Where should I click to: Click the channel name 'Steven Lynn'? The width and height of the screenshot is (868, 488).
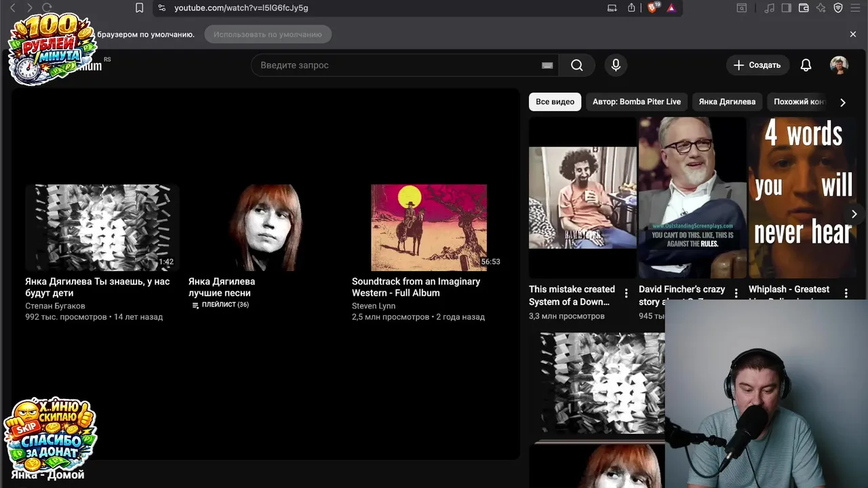point(374,306)
